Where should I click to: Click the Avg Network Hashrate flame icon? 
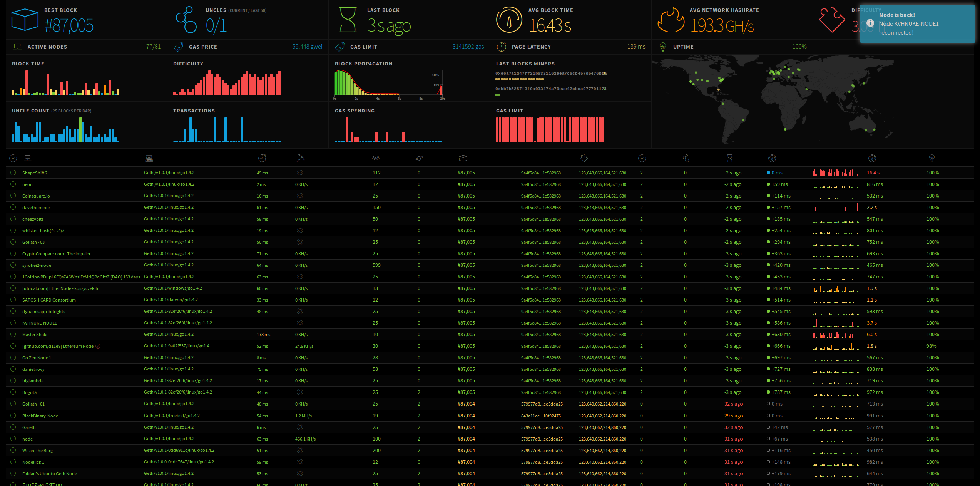click(x=671, y=20)
